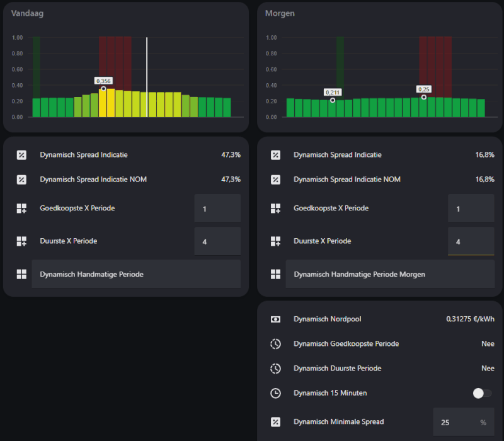Click the clock icon beside Dynamisch 15 Minuten
504x441 pixels.
pos(275,393)
